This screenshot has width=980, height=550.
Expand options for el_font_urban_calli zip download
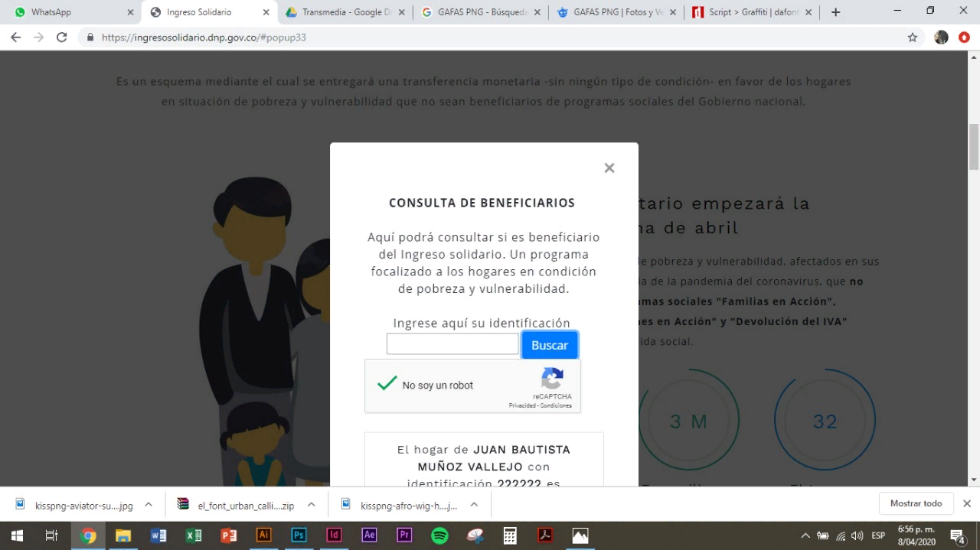tap(311, 505)
